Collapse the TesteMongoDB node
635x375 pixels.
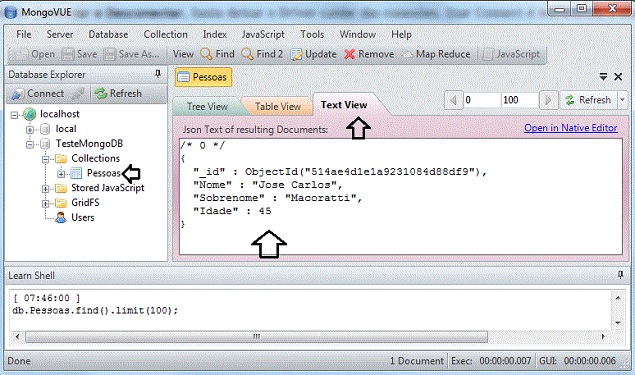pos(30,145)
